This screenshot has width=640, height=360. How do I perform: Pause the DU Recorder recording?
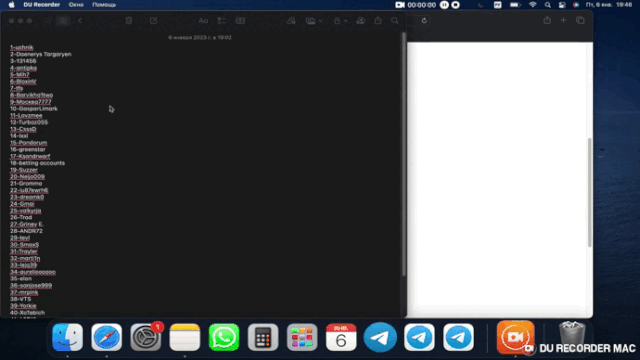(x=444, y=5)
